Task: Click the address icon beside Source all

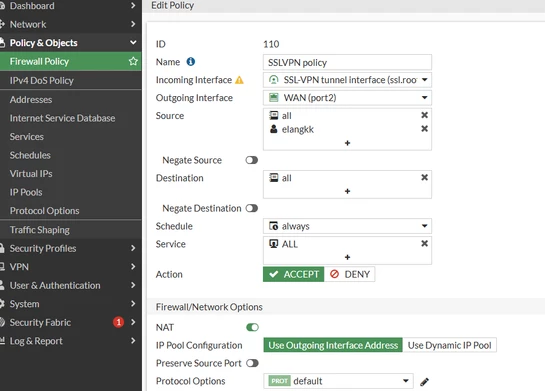Action: (274, 115)
